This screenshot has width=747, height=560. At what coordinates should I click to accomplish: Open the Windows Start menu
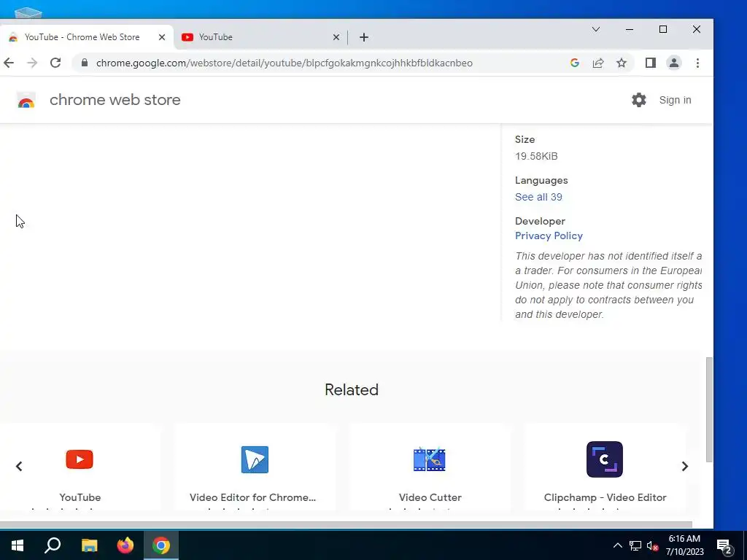[x=18, y=545]
